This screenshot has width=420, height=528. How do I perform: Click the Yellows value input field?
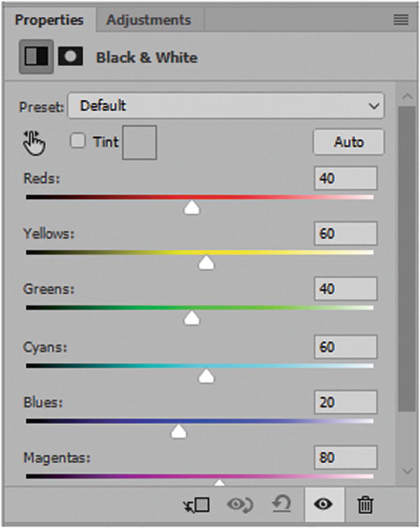point(345,234)
